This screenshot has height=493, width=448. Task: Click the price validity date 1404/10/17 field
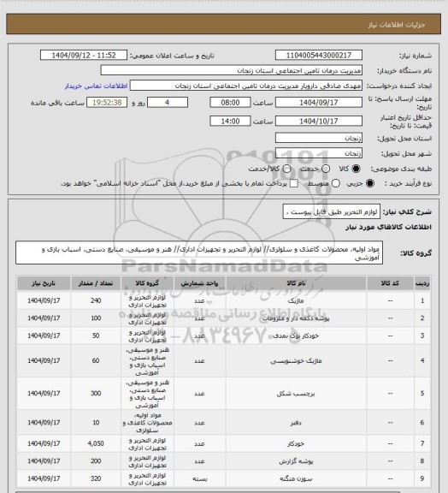tap(319, 121)
